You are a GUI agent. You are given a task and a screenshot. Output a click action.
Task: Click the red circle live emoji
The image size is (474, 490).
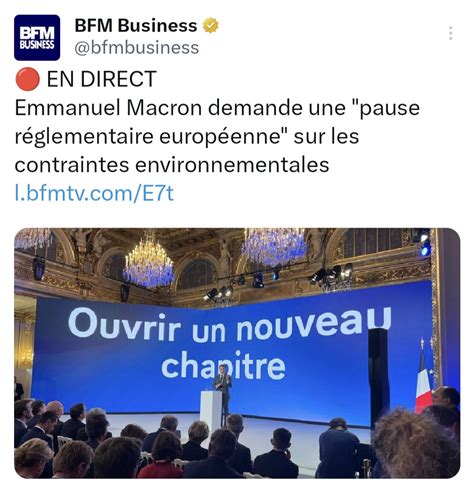(x=27, y=79)
